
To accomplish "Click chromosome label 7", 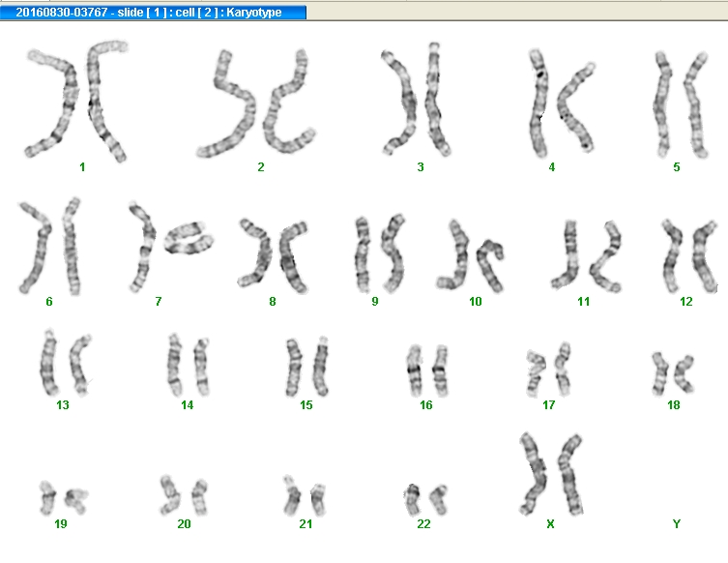I will click(159, 302).
